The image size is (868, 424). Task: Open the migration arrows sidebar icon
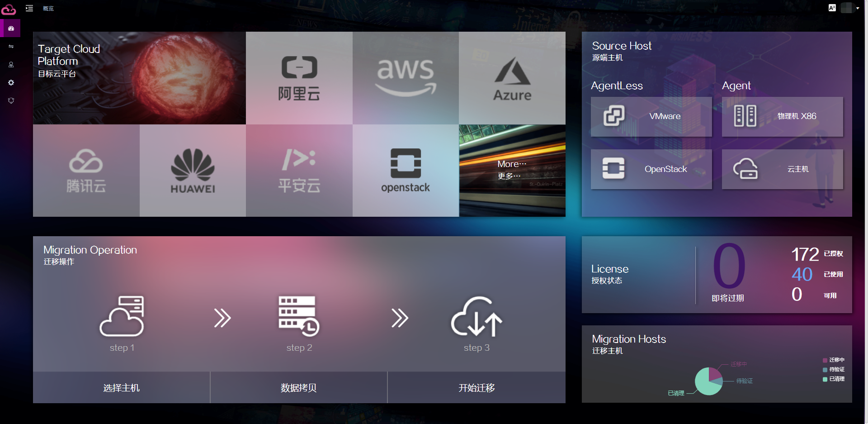point(11,46)
